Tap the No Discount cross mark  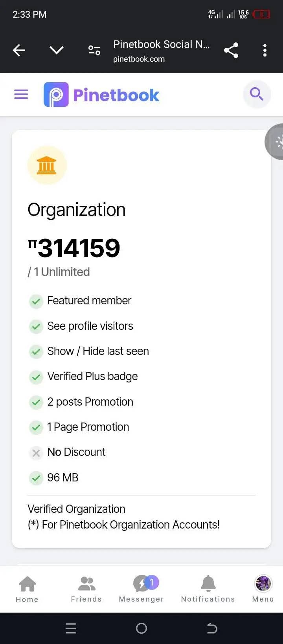click(36, 453)
